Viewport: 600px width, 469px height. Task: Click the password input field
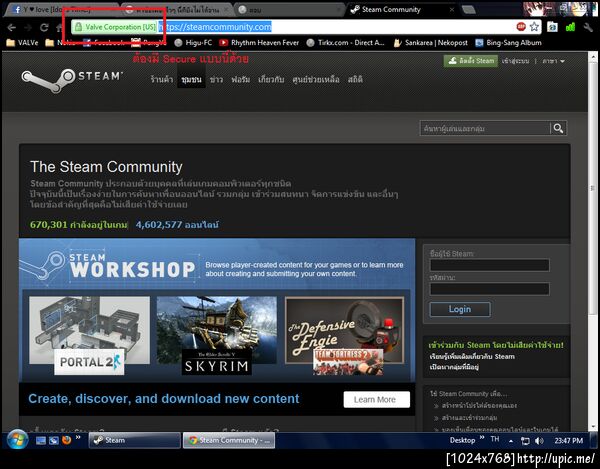click(x=489, y=289)
